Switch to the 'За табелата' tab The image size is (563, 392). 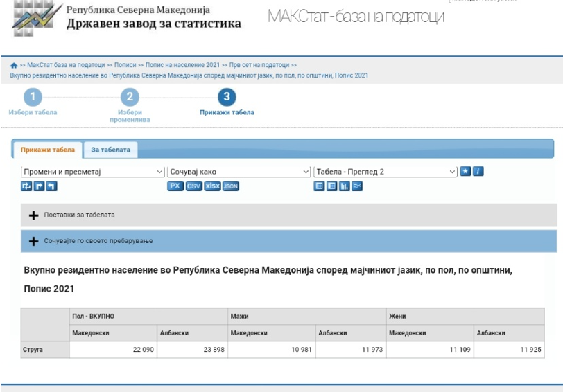[110, 150]
